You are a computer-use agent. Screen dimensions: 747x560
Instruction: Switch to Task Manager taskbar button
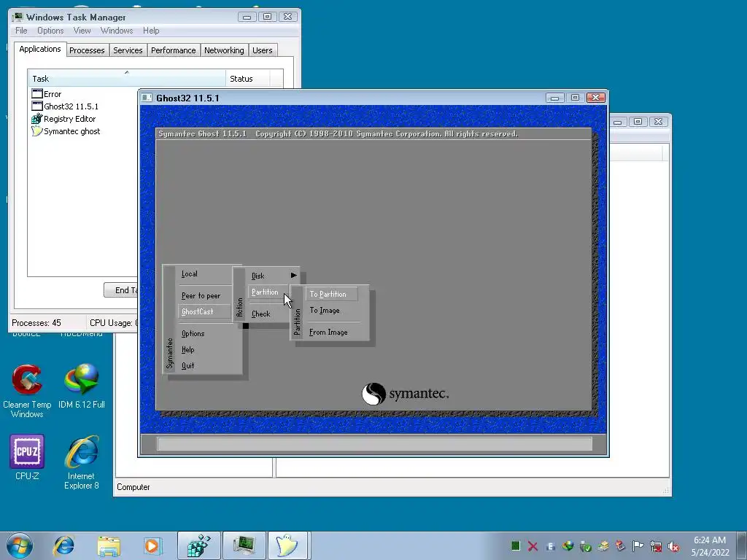[244, 545]
